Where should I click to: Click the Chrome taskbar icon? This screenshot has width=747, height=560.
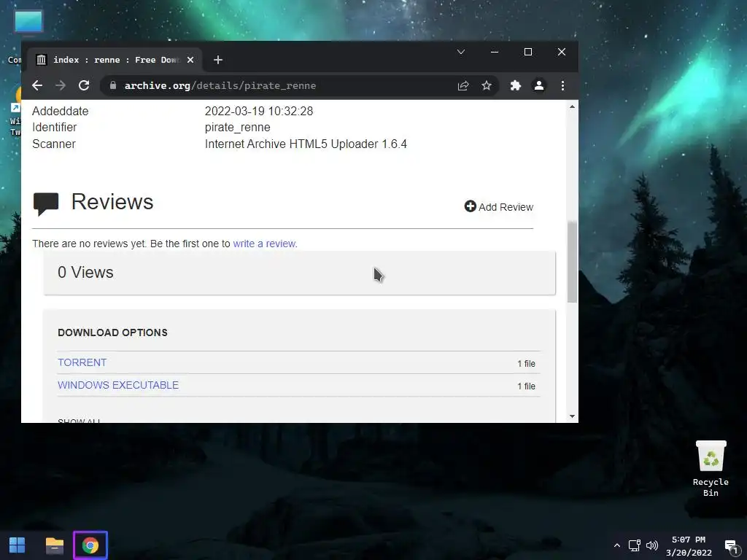point(90,545)
